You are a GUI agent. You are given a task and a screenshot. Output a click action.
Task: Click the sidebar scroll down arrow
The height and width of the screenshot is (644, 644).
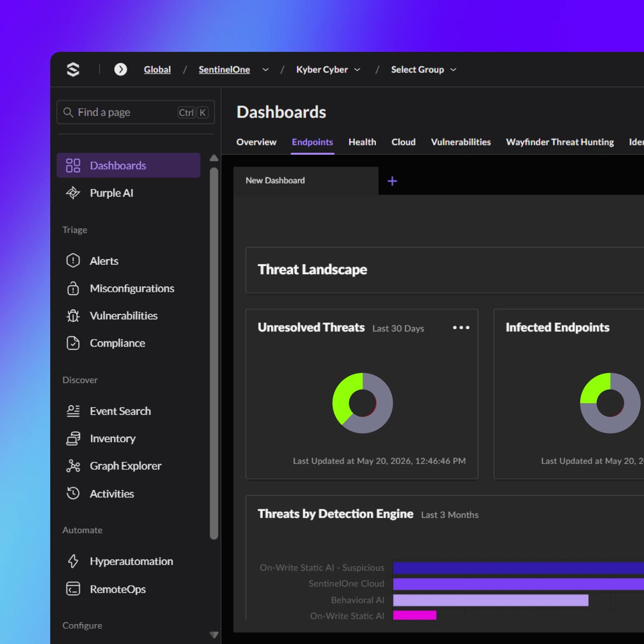[214, 635]
